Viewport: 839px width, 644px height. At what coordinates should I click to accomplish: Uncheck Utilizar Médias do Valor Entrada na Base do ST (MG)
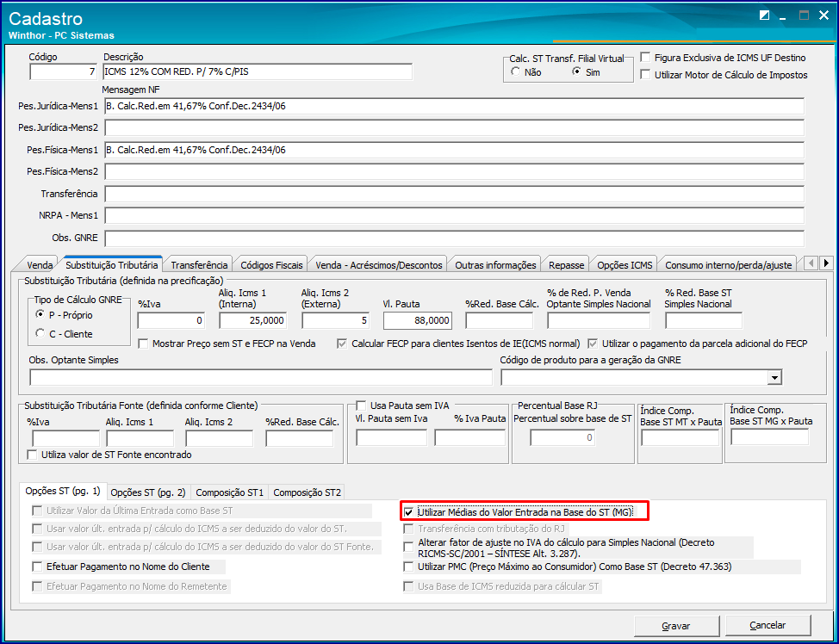pos(409,512)
